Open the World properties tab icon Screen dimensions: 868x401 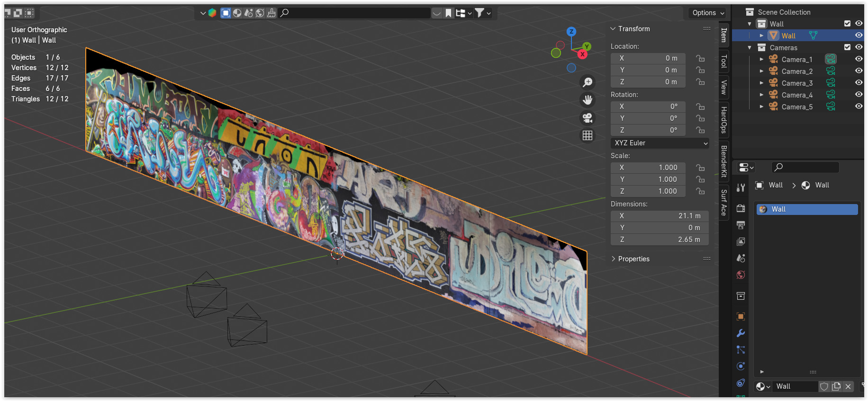pos(741,275)
